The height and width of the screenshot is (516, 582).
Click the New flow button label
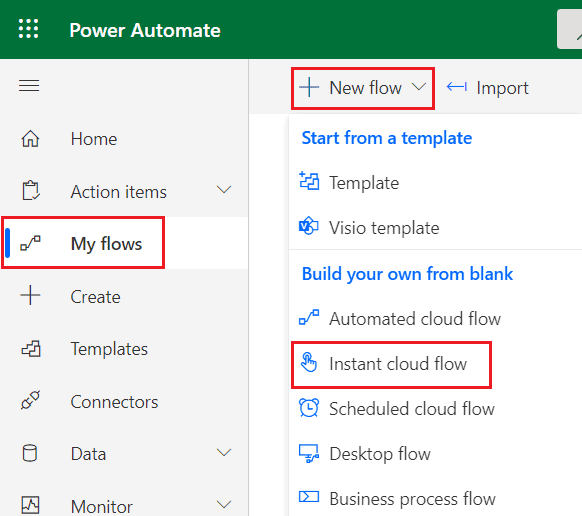[x=365, y=88]
